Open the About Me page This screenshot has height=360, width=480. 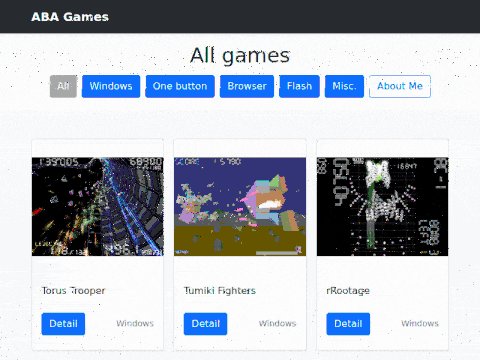click(x=400, y=86)
